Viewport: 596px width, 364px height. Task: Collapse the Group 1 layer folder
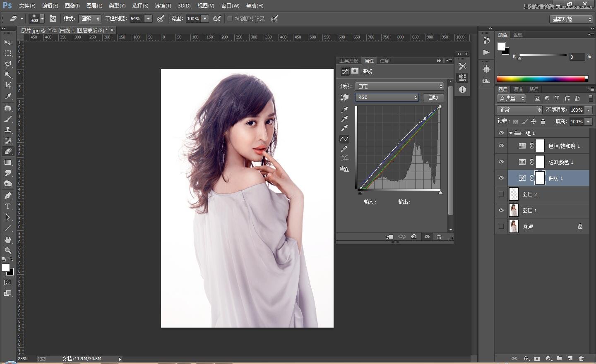tap(511, 133)
